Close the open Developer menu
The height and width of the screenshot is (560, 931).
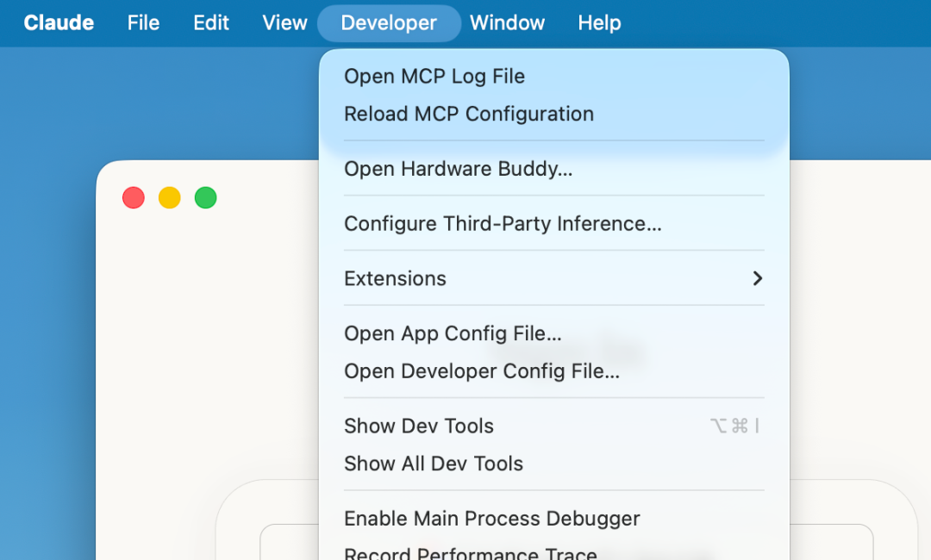point(389,23)
